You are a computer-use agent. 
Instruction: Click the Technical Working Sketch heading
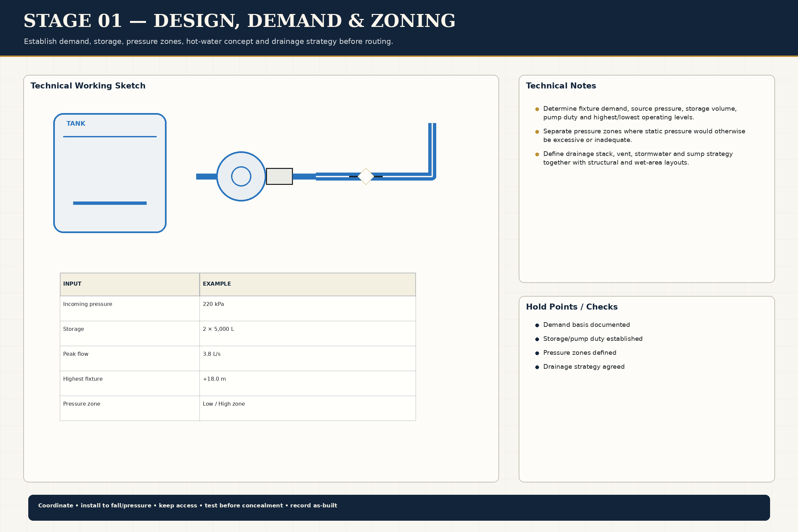[x=88, y=86]
